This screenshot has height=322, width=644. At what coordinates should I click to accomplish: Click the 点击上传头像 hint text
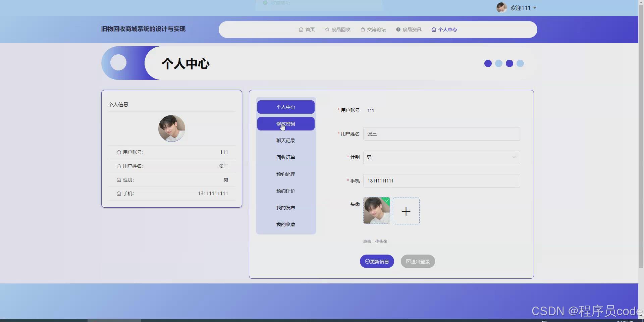(375, 241)
